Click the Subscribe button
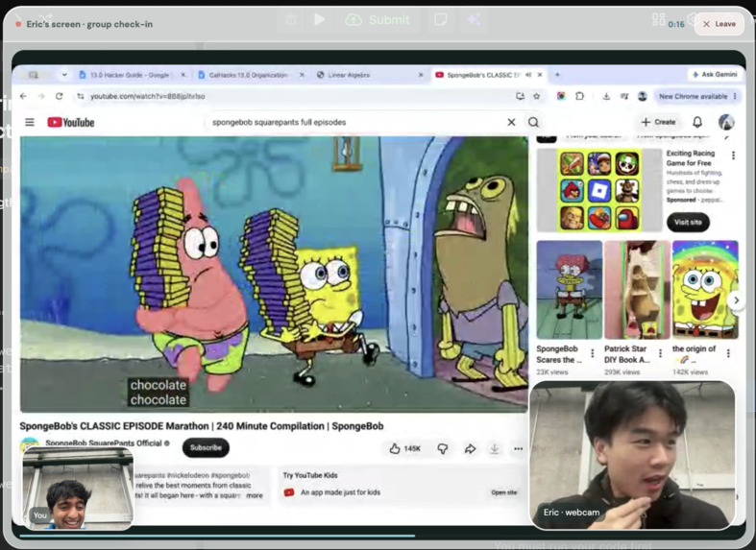Viewport: 756px width, 550px height. pos(206,447)
